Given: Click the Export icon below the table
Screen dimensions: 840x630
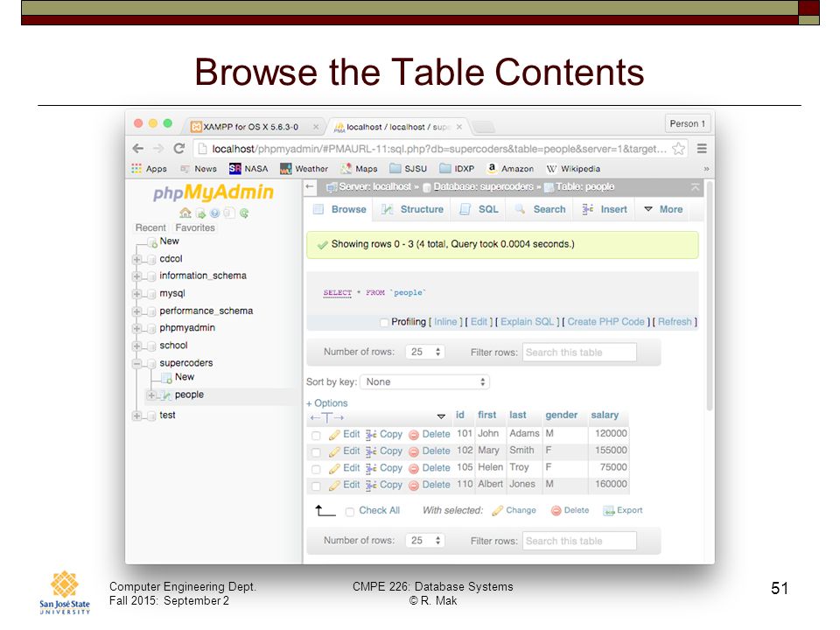Looking at the screenshot, I should click(x=609, y=510).
